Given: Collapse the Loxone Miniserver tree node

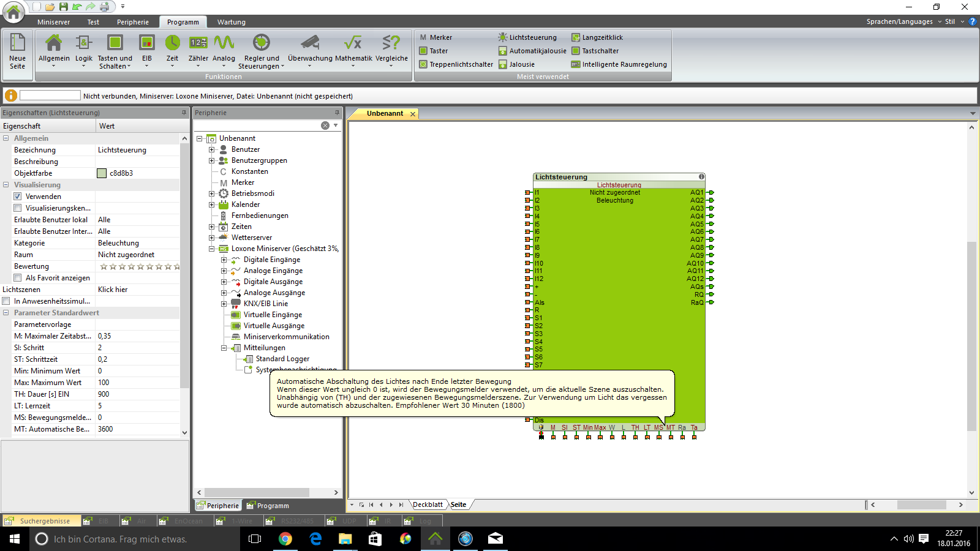Looking at the screenshot, I should (x=211, y=249).
